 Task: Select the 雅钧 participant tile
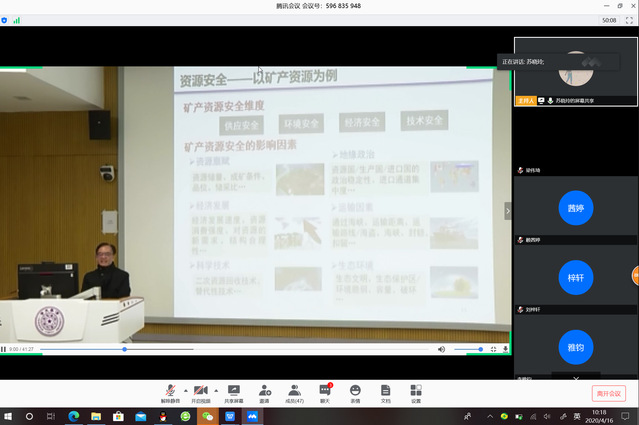pos(575,345)
